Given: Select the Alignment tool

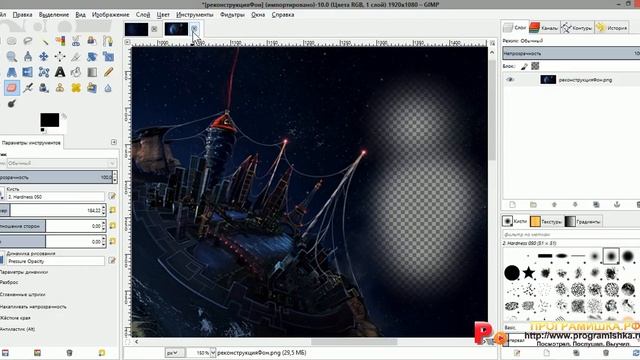Looking at the screenshot, I should tap(60, 57).
